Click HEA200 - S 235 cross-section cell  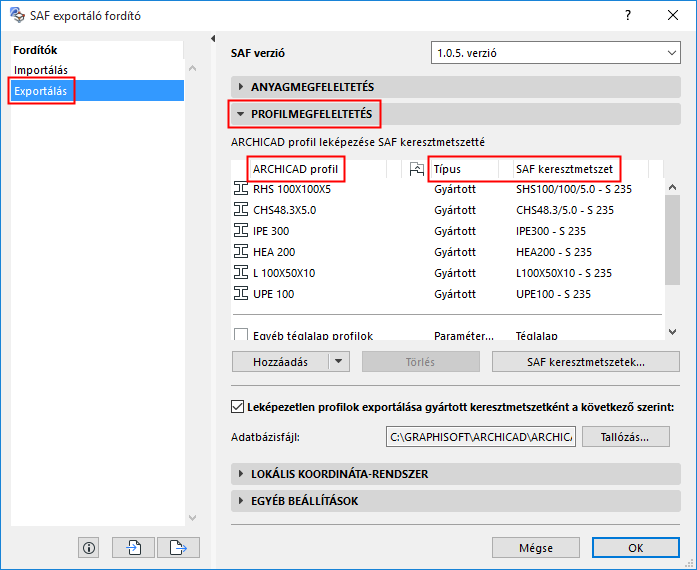point(554,252)
